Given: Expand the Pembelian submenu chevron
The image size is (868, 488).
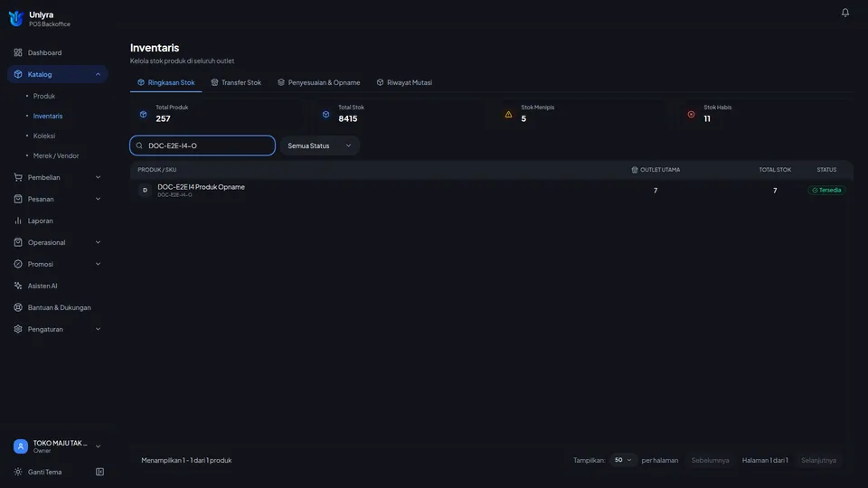Looking at the screenshot, I should [98, 177].
